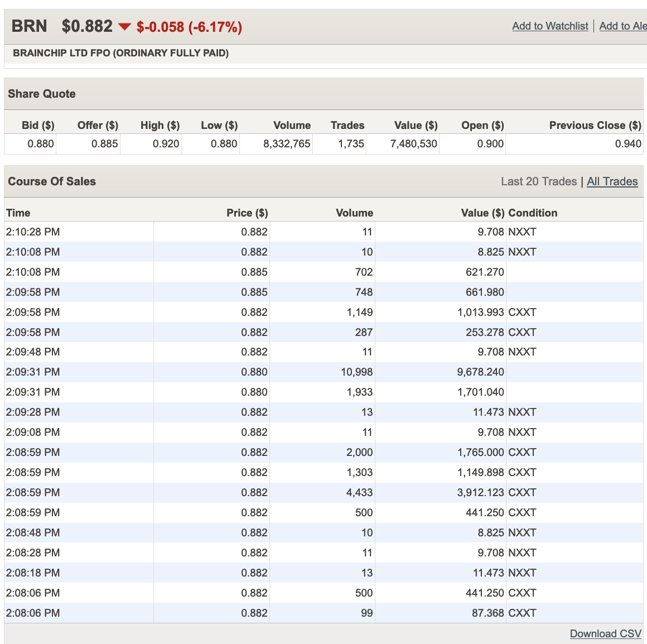Click the red down arrow price indicator
Image resolution: width=647 pixels, height=644 pixels.
pos(124,27)
